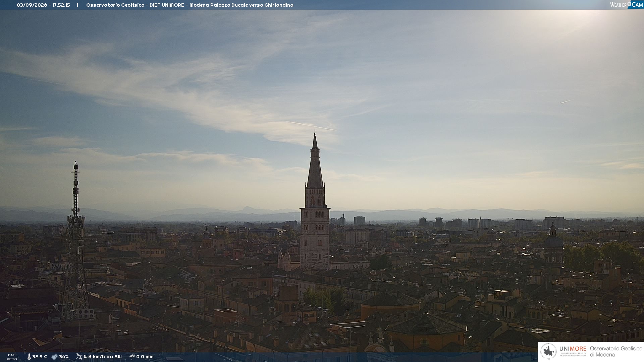Click the camera lens icon in WeatherCam
The image size is (644, 362).
click(629, 3)
